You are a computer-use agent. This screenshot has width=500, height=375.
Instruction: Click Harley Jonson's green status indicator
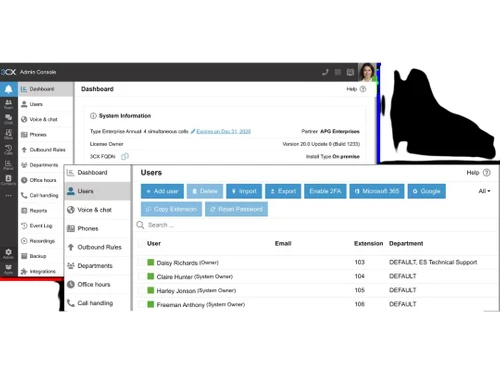[151, 290]
